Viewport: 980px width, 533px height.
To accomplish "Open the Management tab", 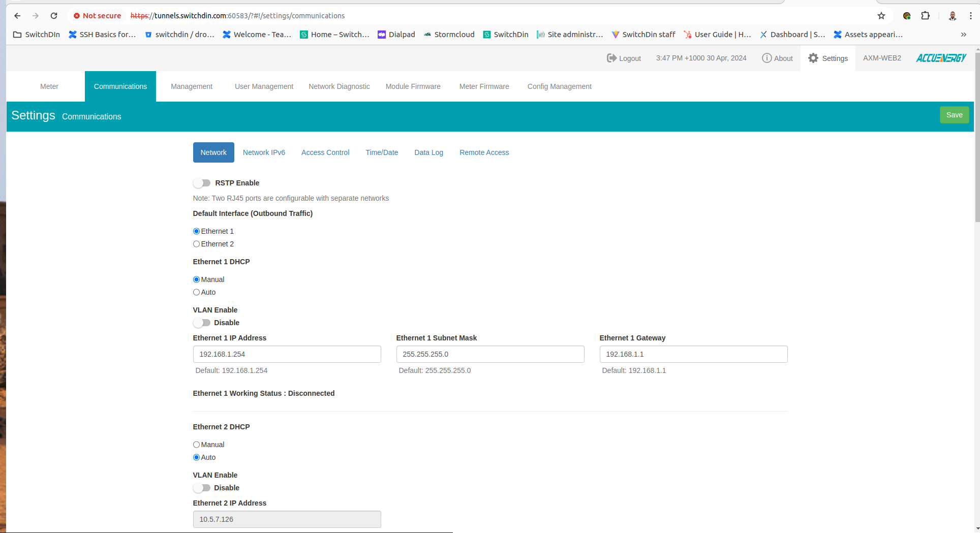I will click(192, 86).
